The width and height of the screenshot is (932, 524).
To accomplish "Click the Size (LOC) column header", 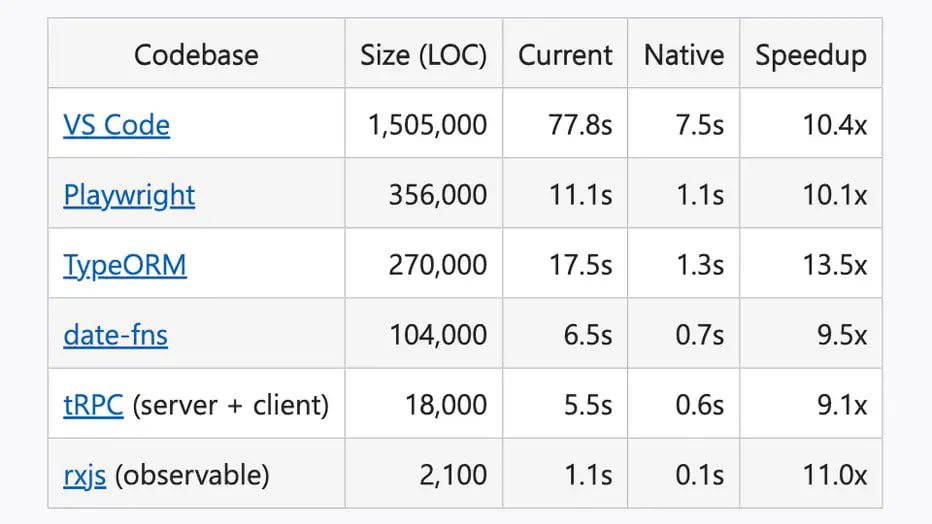I will (x=424, y=54).
